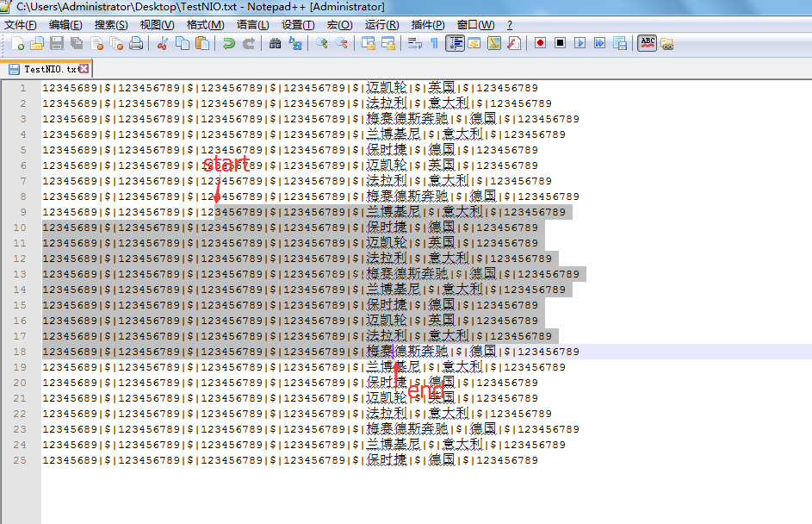Click 梅赛德斯奔驰 on line 23
This screenshot has width=812, height=524.
pyautogui.click(x=407, y=429)
